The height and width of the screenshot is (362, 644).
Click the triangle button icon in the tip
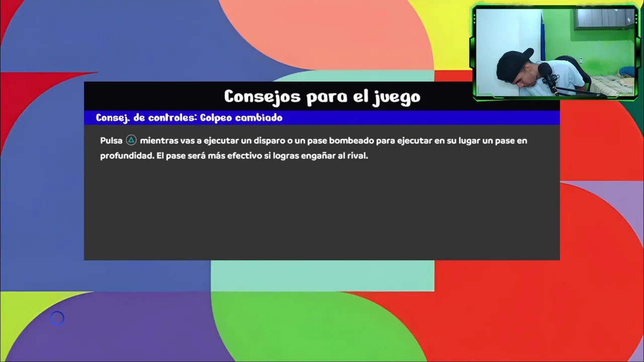pyautogui.click(x=131, y=140)
